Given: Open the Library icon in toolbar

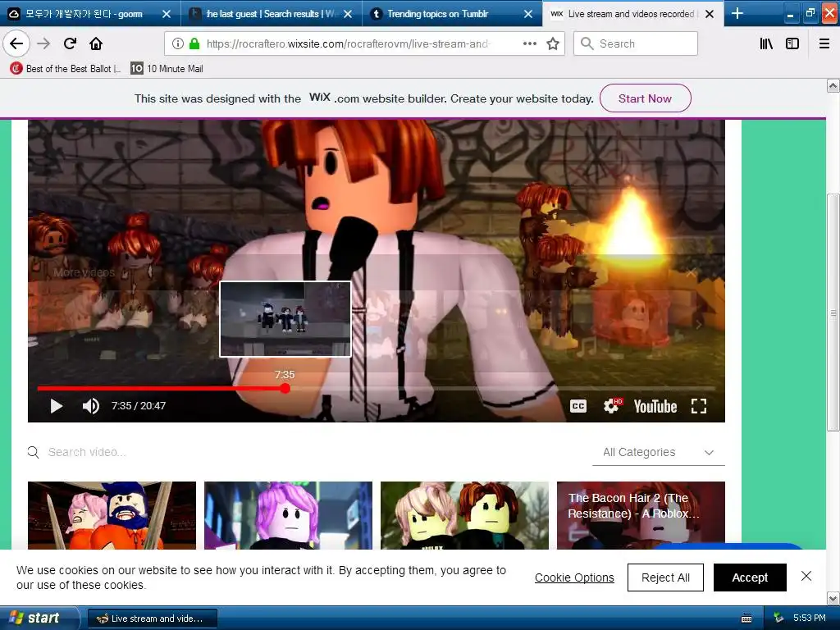Looking at the screenshot, I should click(x=766, y=44).
